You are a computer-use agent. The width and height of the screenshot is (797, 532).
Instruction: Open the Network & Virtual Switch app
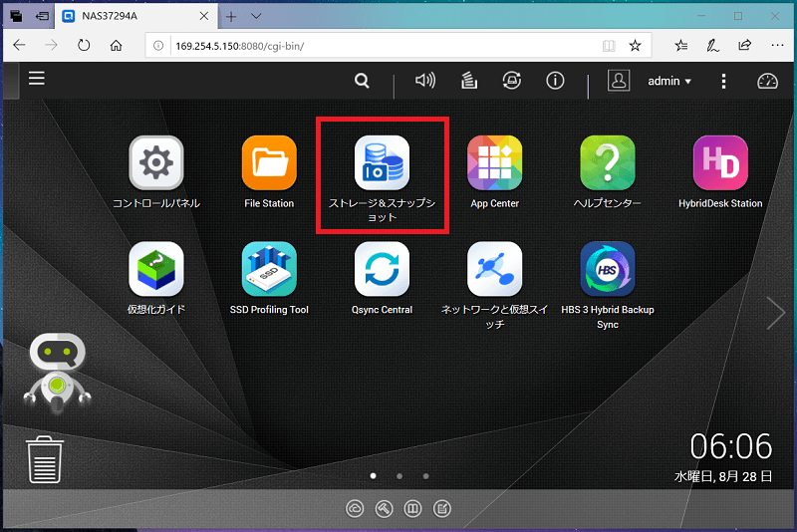[x=494, y=269]
